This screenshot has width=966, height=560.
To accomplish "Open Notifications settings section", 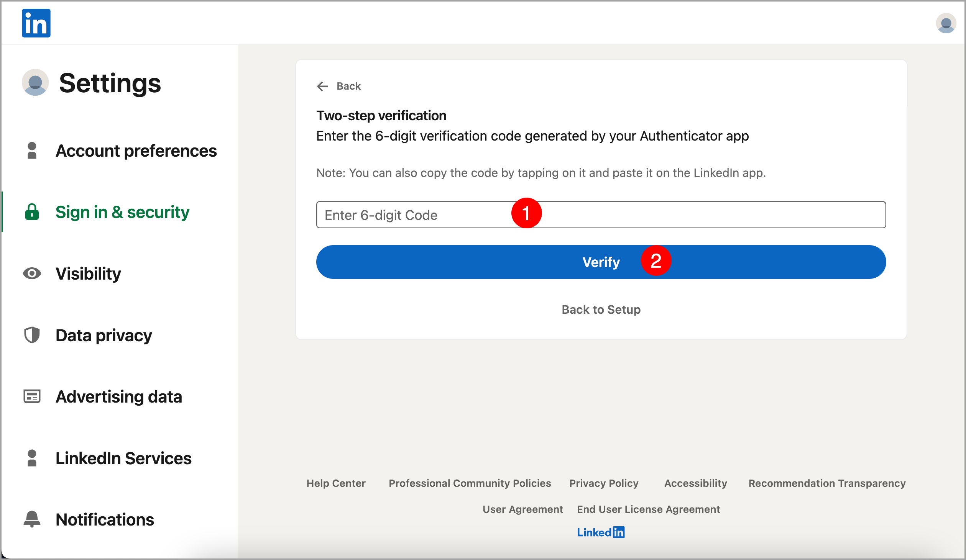I will (105, 520).
